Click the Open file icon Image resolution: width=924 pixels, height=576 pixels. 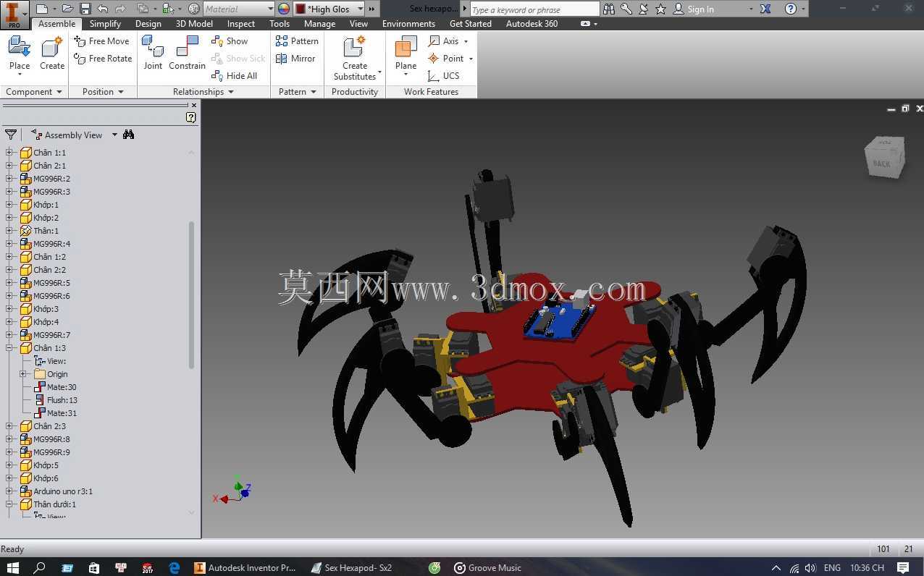tap(67, 9)
